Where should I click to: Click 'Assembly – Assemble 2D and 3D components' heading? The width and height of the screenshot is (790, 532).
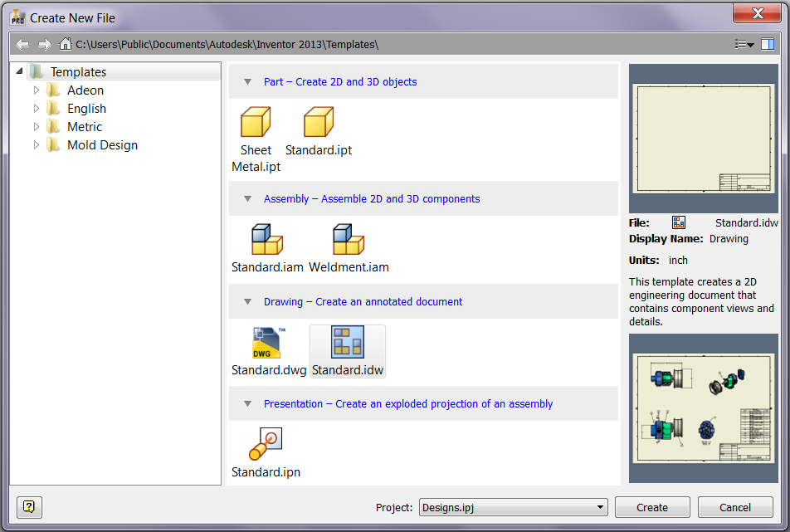[x=372, y=198]
